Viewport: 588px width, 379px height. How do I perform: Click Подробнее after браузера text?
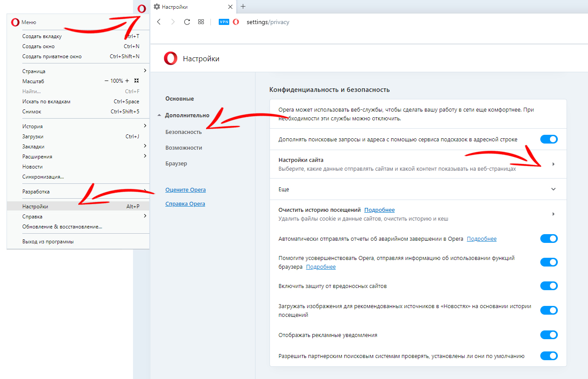321,267
